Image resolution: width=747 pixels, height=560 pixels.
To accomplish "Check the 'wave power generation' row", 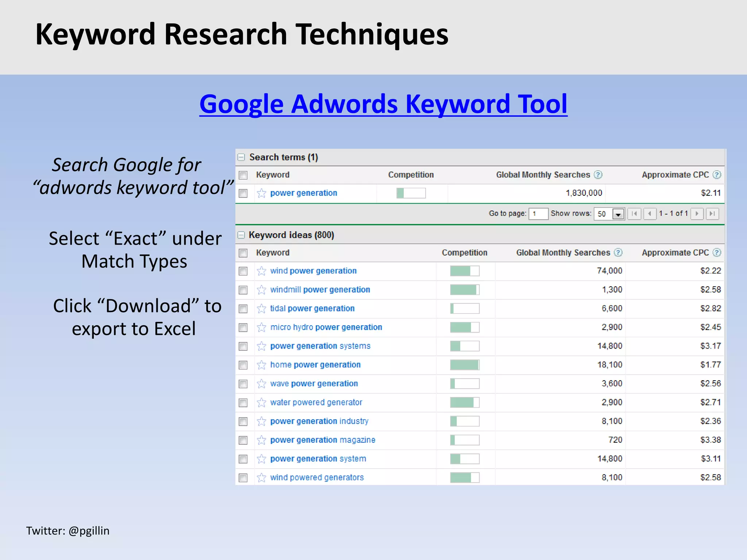I will click(x=243, y=384).
